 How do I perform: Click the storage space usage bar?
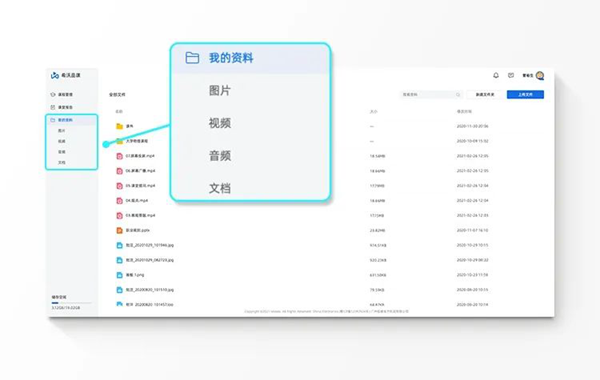(x=72, y=303)
